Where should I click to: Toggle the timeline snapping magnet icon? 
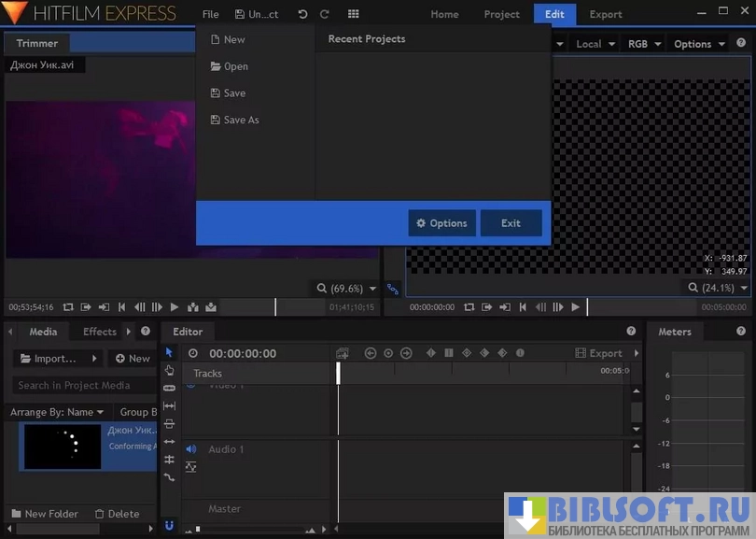click(x=169, y=526)
